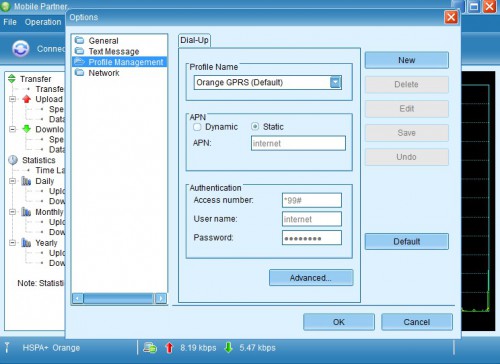This screenshot has width=500, height=364.
Task: Select the Text Message folder icon
Action: click(79, 51)
